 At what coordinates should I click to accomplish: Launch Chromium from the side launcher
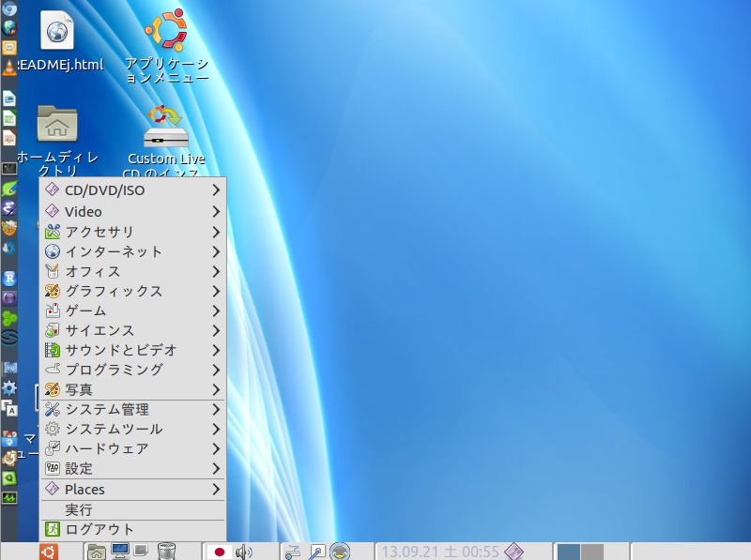click(x=9, y=8)
